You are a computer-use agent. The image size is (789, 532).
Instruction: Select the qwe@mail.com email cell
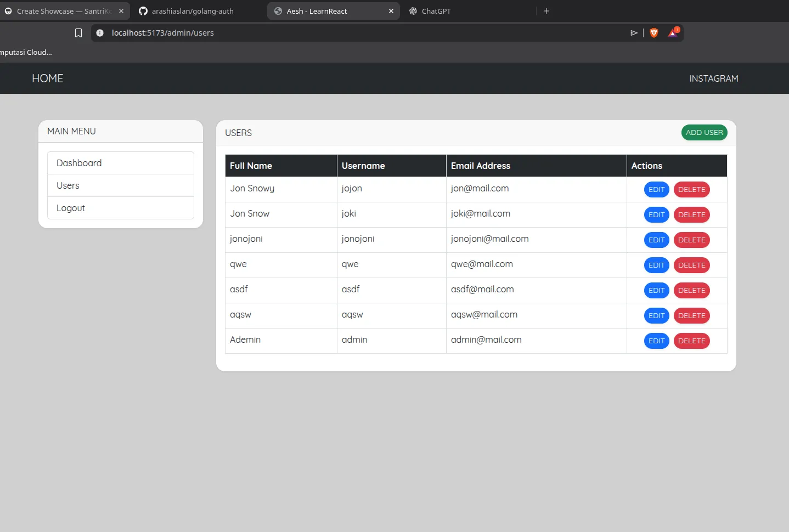537,265
